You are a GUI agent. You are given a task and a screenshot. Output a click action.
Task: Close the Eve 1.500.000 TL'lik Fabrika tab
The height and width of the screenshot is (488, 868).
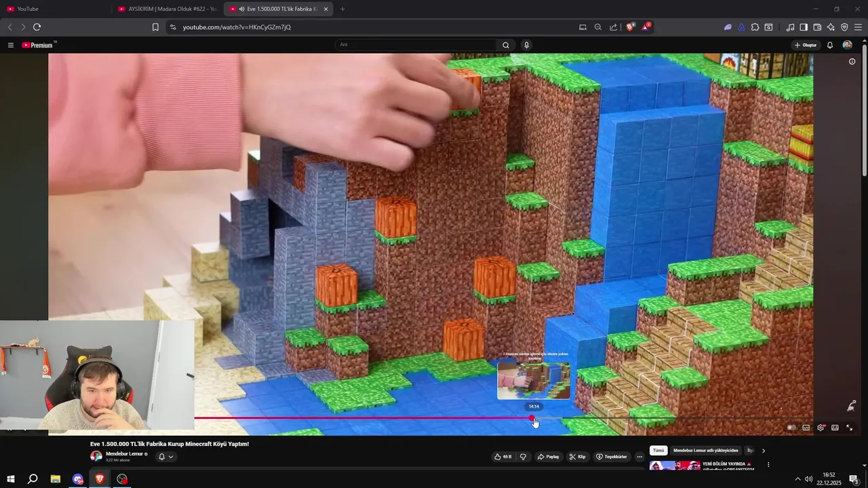click(x=325, y=9)
